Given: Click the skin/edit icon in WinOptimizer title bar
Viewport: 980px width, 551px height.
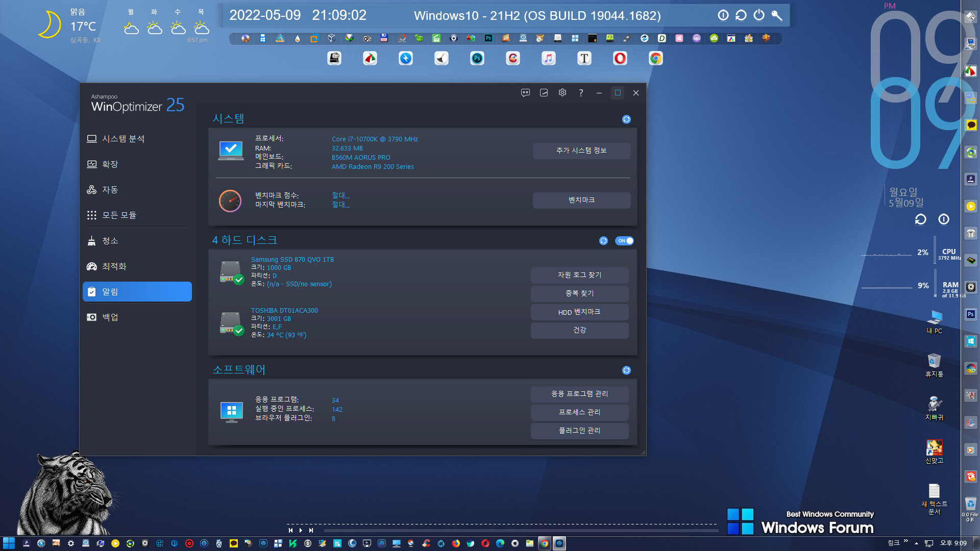Looking at the screenshot, I should (544, 93).
